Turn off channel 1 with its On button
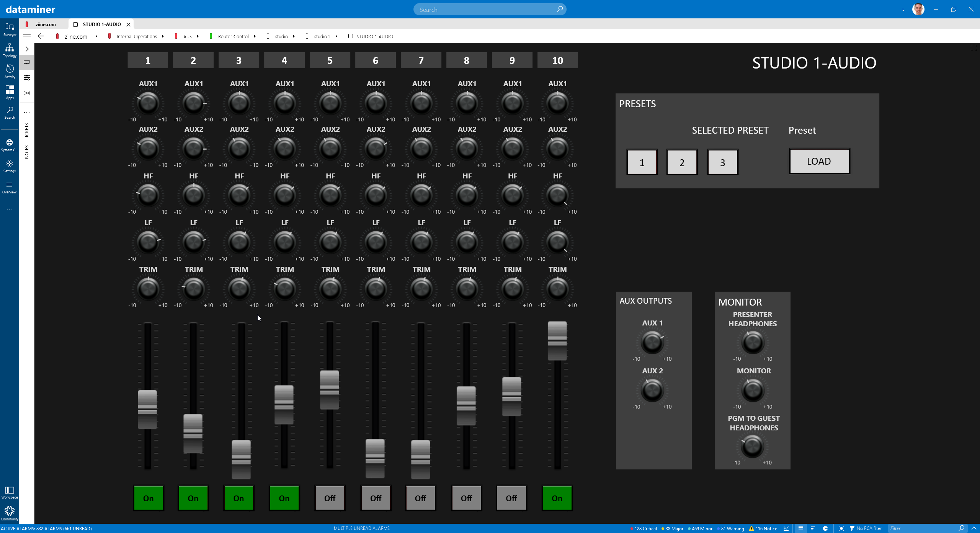Viewport: 980px width, 533px height. 148,498
